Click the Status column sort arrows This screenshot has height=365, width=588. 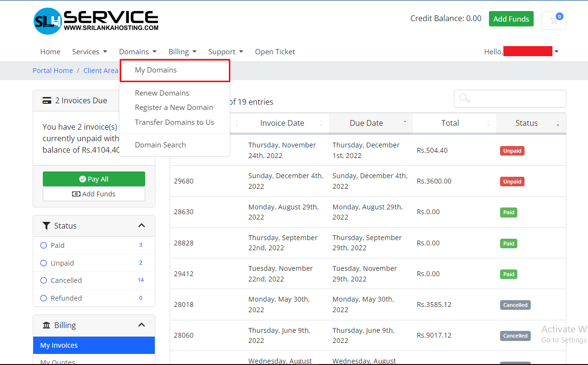[558, 123]
